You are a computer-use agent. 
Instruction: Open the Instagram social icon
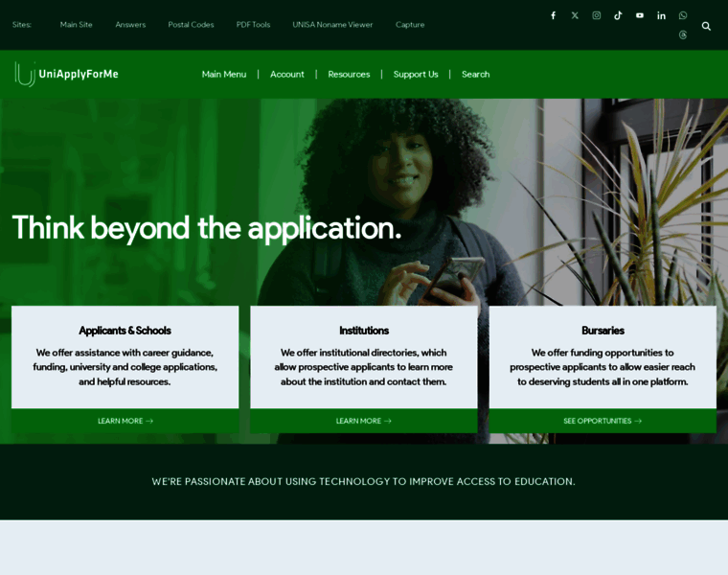(x=597, y=15)
